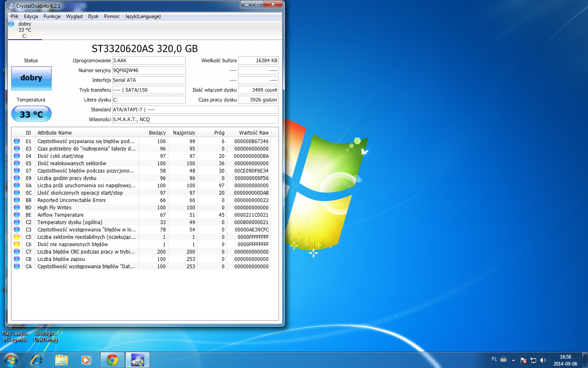Click status orb for attribute 0A row
Image resolution: width=588 pixels, height=368 pixels.
click(17, 185)
